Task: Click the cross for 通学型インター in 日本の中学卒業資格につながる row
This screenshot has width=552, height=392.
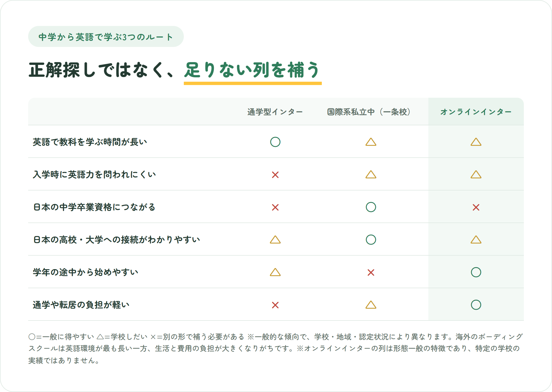Action: click(x=275, y=207)
